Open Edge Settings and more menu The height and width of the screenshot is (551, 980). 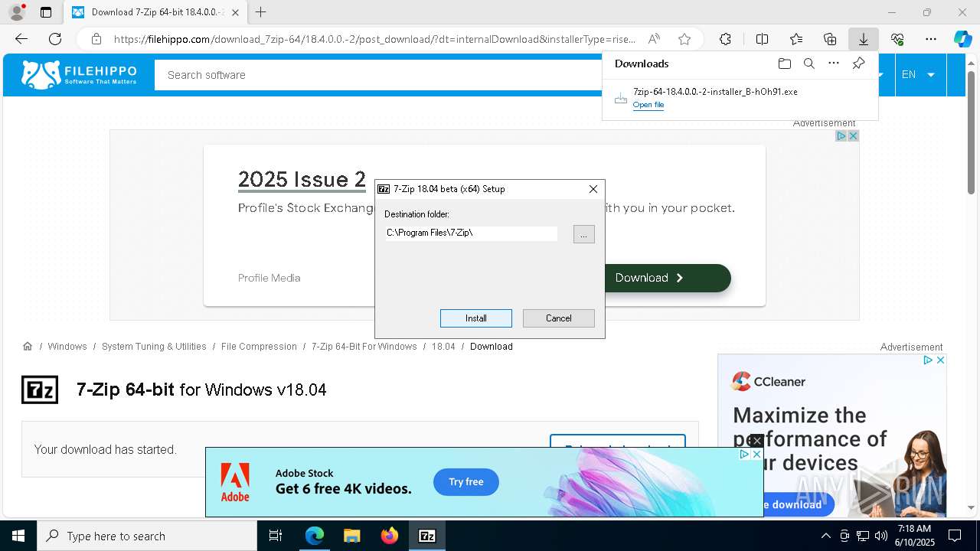tap(931, 39)
